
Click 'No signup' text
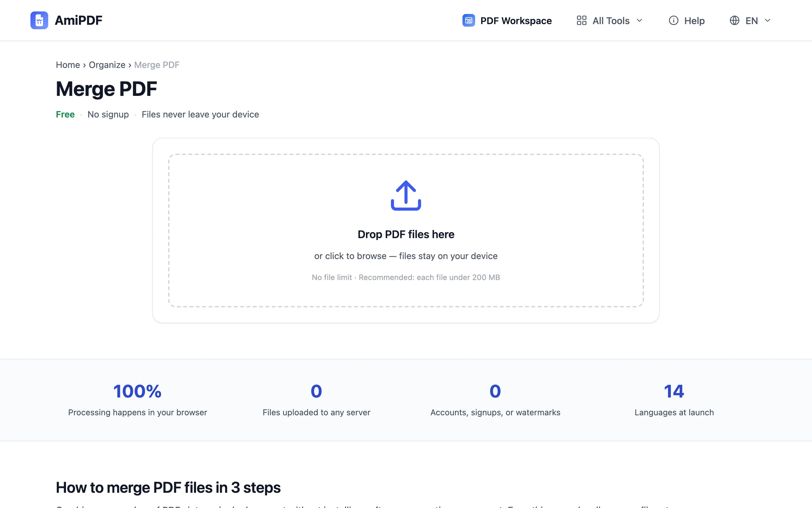tap(108, 115)
